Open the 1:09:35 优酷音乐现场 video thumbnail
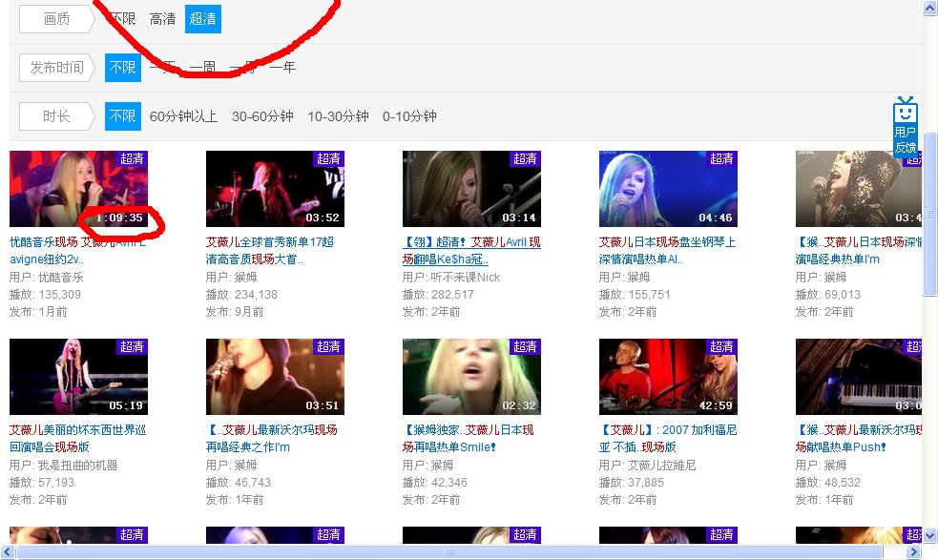Screen dimensions: 938x560 78,189
